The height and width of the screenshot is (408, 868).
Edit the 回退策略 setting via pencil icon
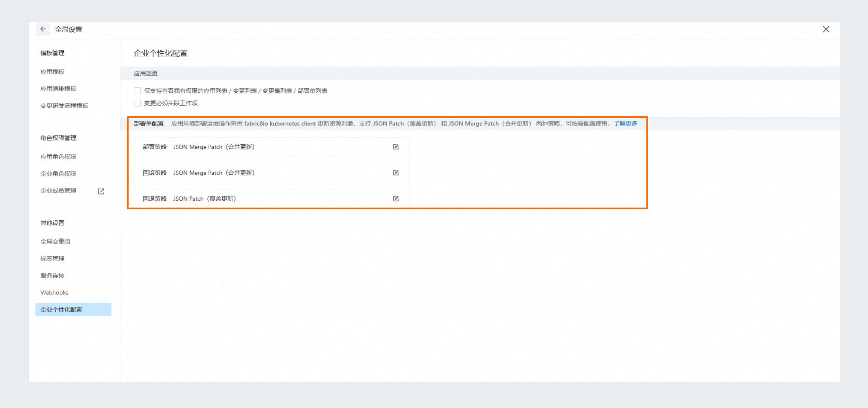(396, 198)
